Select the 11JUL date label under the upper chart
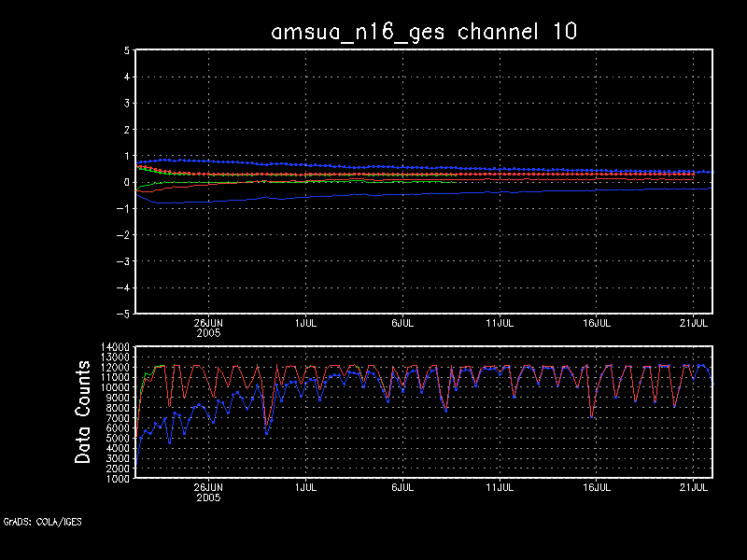The width and height of the screenshot is (747, 560). pos(500,322)
